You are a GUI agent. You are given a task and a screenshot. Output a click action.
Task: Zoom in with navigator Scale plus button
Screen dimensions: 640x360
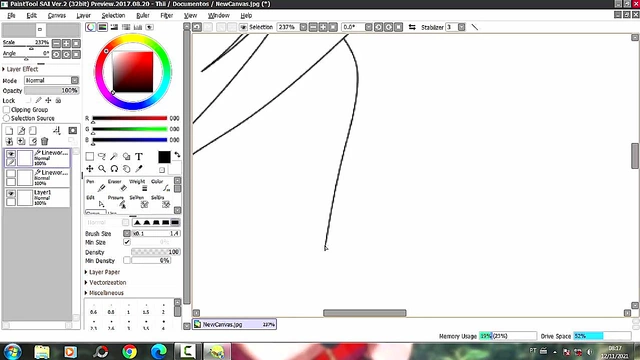[x=66, y=43]
